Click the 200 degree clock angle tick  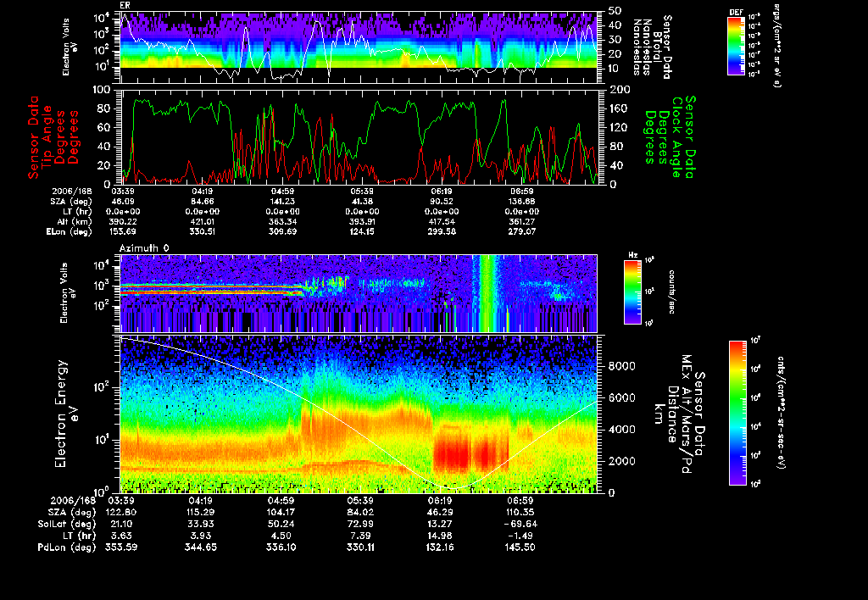[x=618, y=90]
